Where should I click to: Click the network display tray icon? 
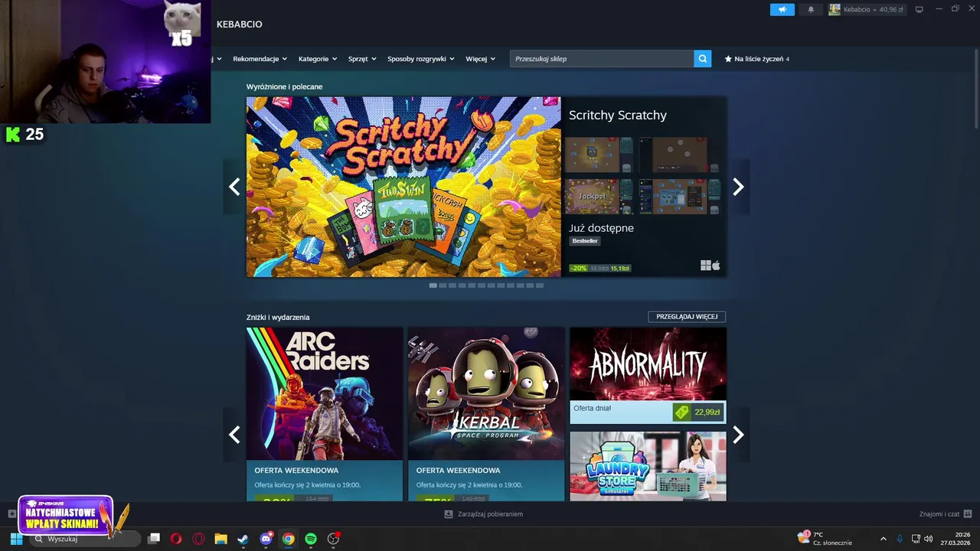916,539
